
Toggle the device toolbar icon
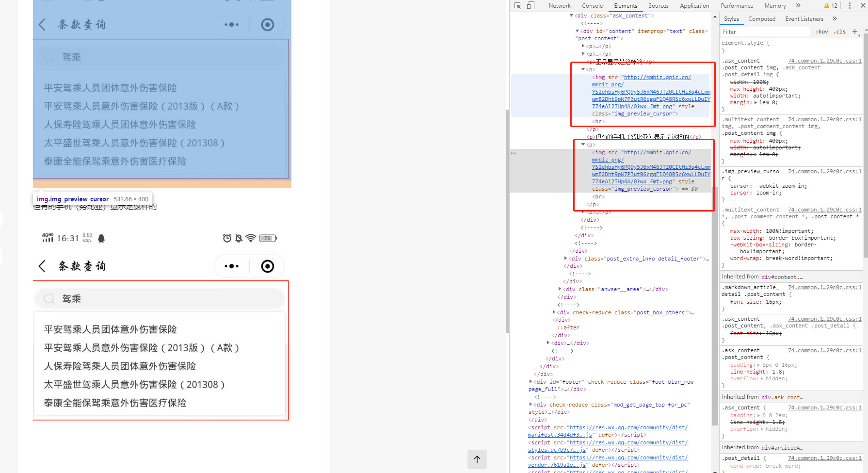(530, 6)
